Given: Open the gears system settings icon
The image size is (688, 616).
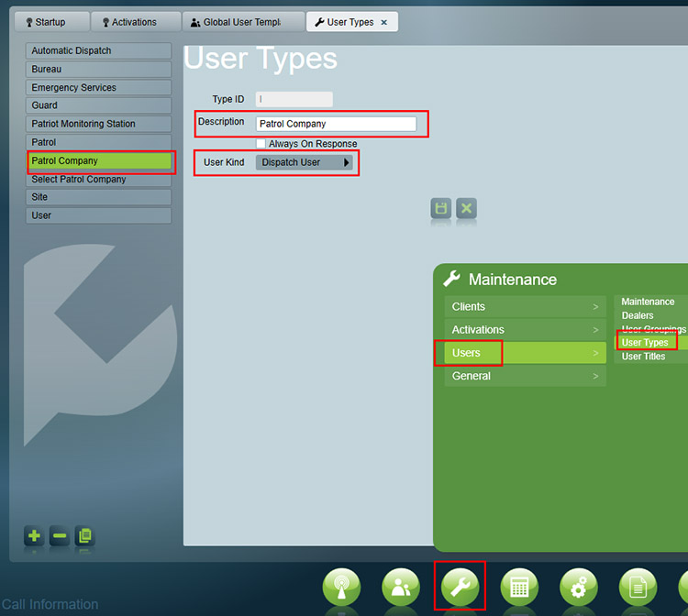Looking at the screenshot, I should (x=579, y=587).
